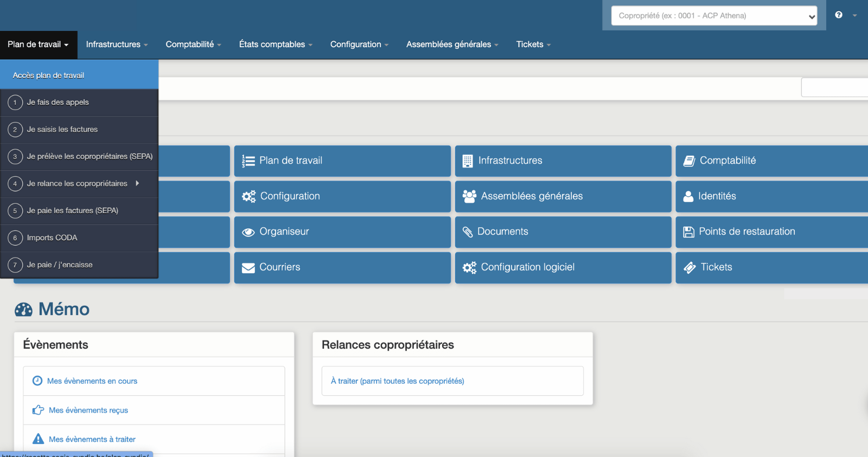The width and height of the screenshot is (868, 457).
Task: Click the Courriers envelope icon
Action: tap(248, 268)
